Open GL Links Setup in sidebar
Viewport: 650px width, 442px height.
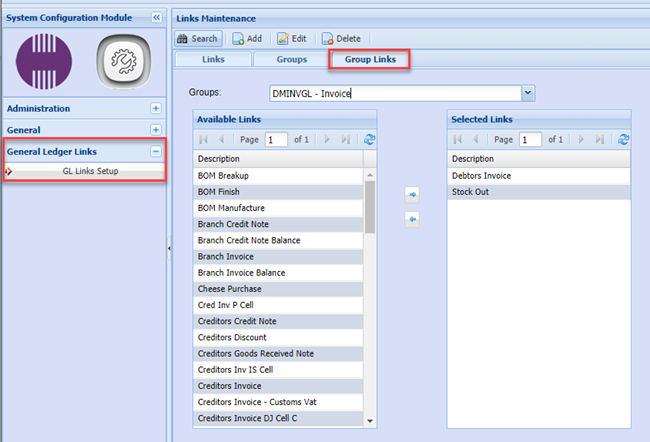coord(90,172)
